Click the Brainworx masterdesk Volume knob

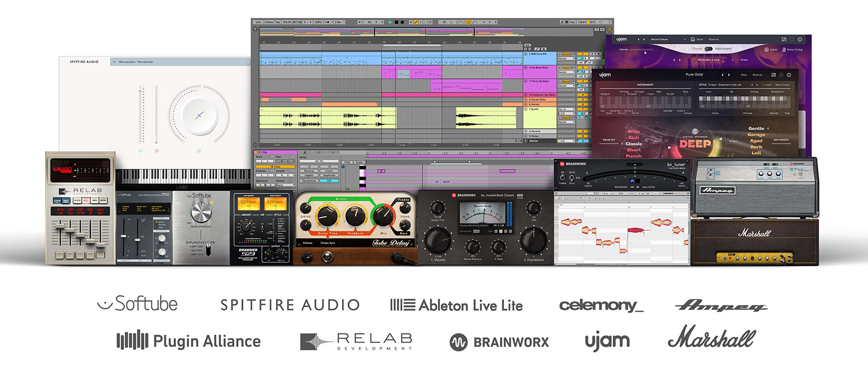[x=438, y=238]
